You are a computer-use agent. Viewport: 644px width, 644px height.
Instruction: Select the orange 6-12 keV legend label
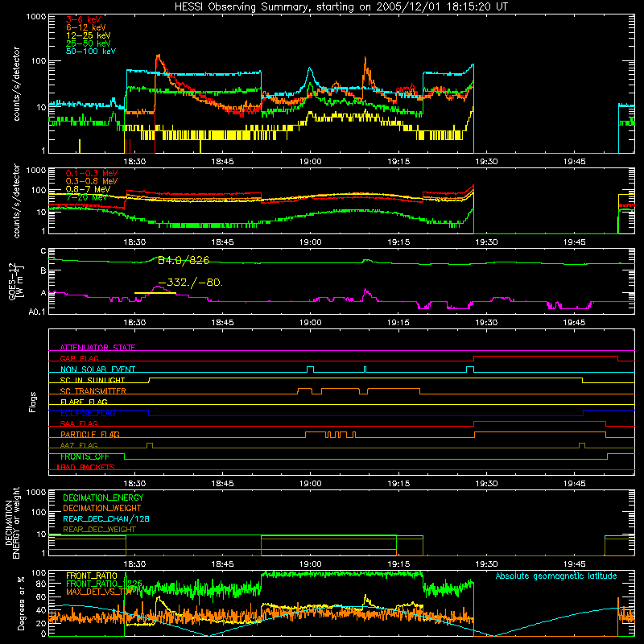click(x=86, y=27)
